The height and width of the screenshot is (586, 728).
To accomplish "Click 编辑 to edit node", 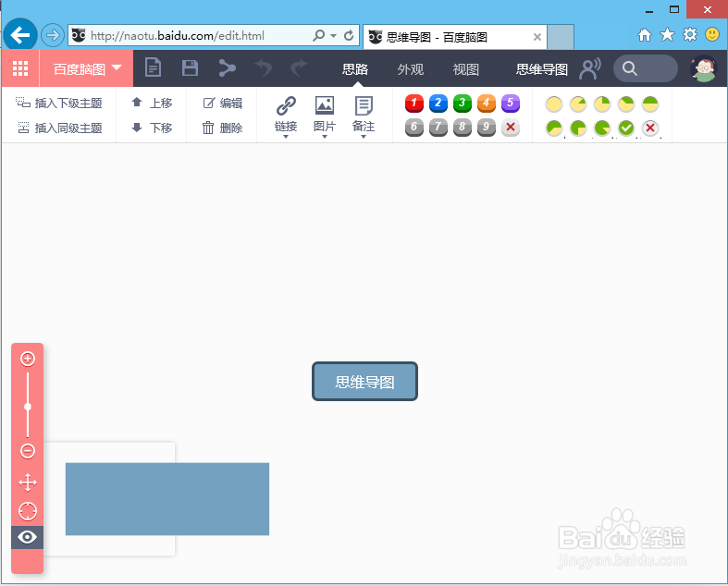I will [x=222, y=103].
